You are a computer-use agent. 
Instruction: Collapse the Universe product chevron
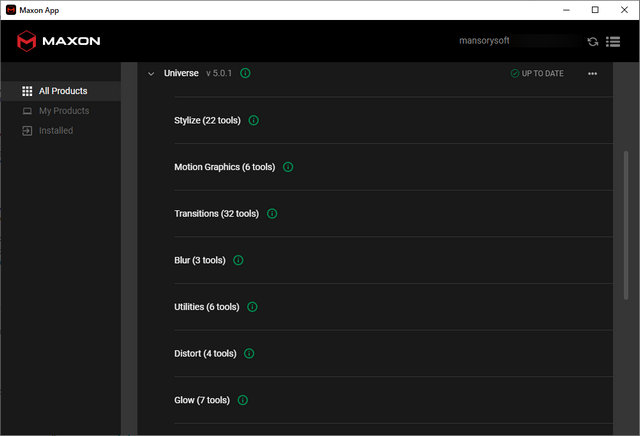pos(151,74)
